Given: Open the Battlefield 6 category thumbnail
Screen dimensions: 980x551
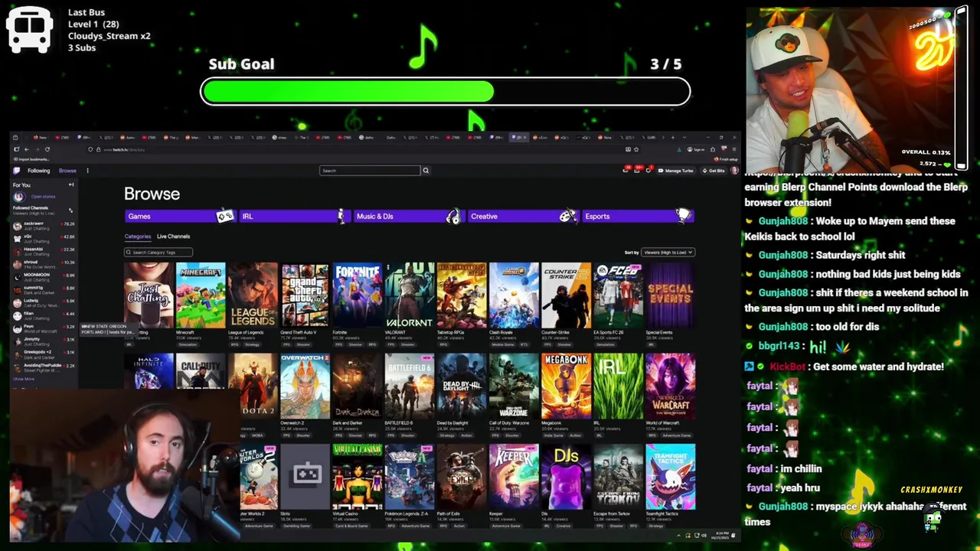Looking at the screenshot, I should [410, 386].
